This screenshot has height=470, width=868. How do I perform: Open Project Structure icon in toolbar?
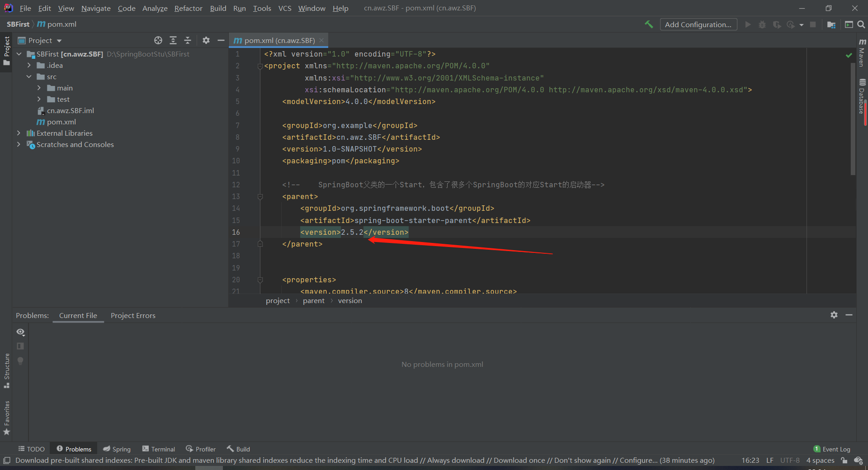[x=831, y=24]
